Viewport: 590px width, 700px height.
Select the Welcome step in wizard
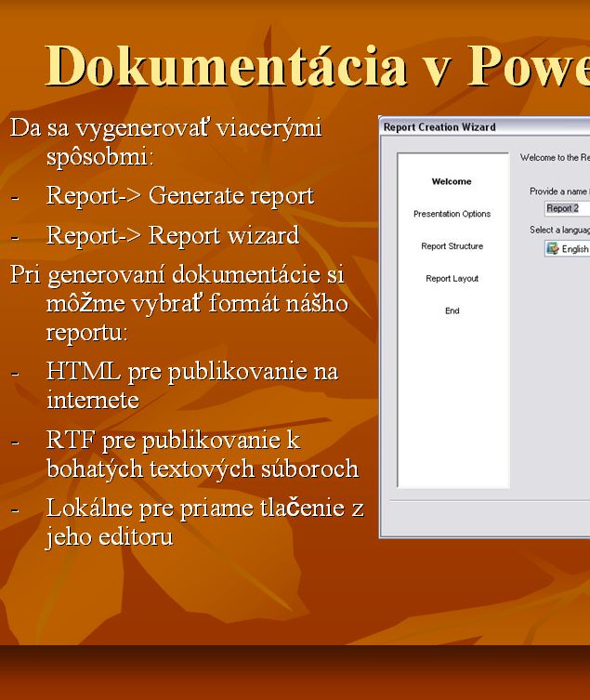[452, 181]
